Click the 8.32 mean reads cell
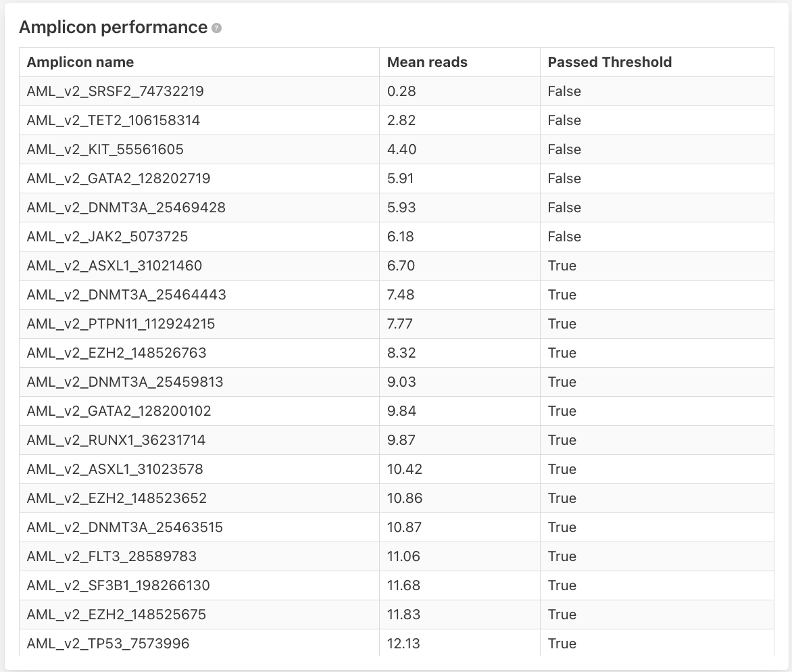 click(401, 353)
